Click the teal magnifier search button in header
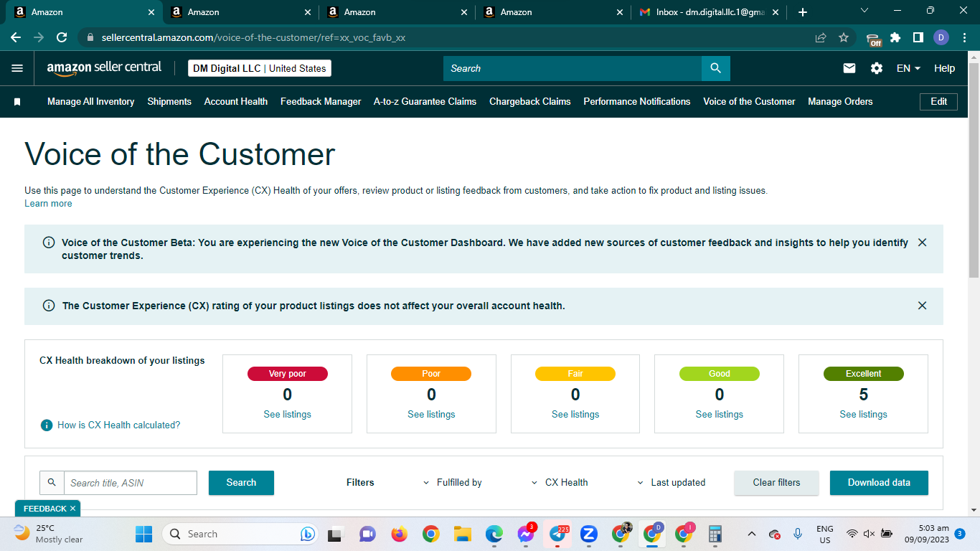The height and width of the screenshot is (551, 980). 715,68
